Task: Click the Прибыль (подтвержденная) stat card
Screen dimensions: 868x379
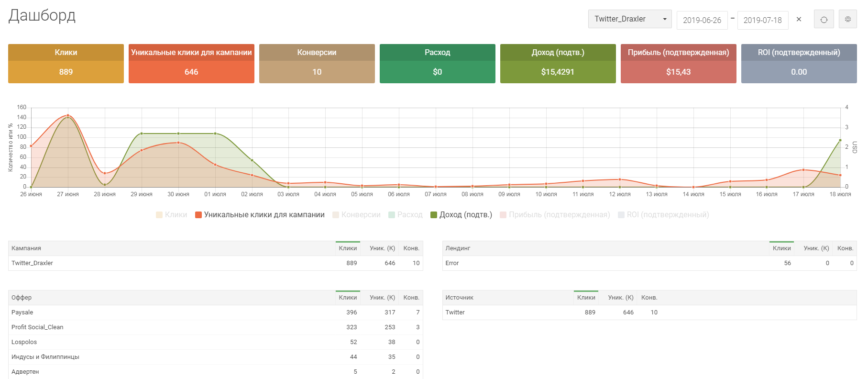Action: 678,64
